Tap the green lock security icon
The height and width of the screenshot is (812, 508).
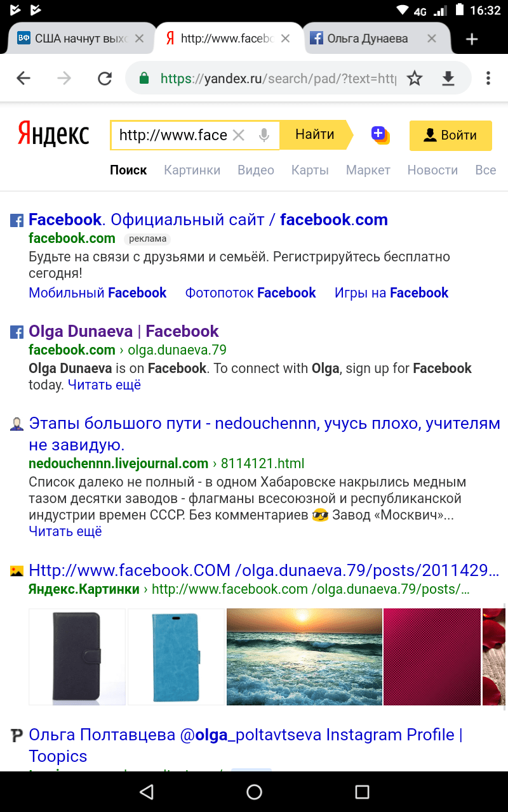[x=144, y=78]
